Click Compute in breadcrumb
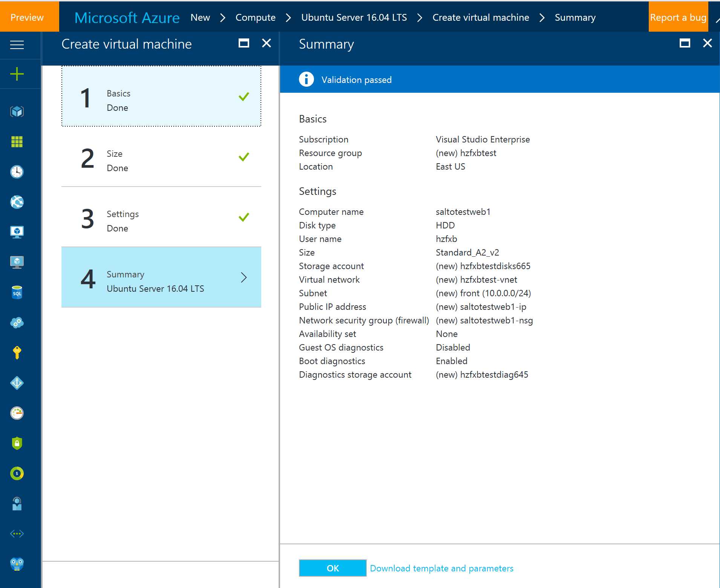This screenshot has height=588, width=720. click(x=256, y=17)
